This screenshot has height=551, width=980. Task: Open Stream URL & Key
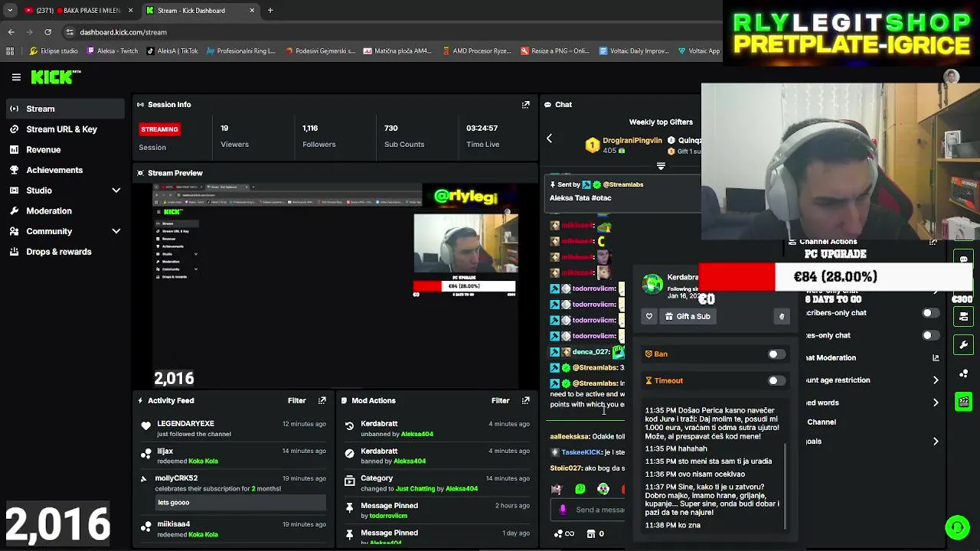pyautogui.click(x=63, y=129)
